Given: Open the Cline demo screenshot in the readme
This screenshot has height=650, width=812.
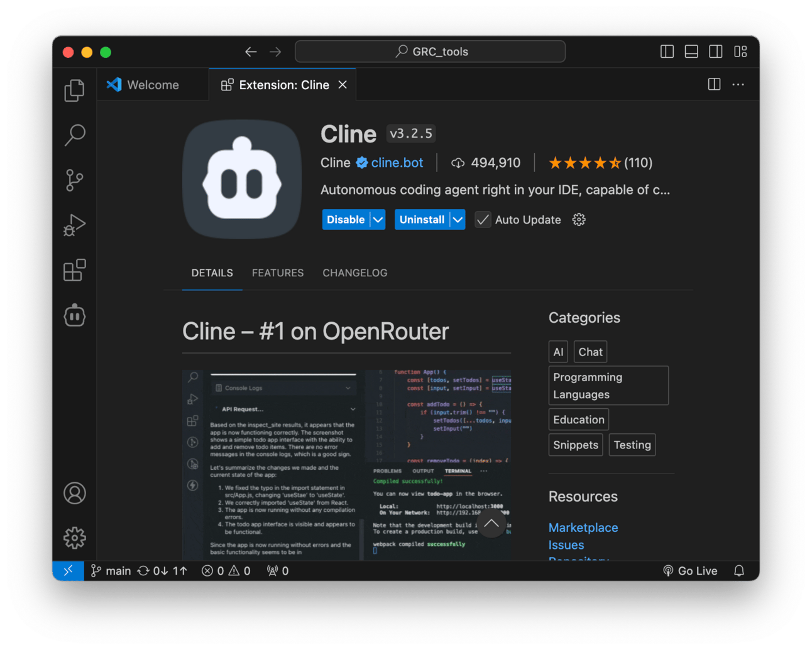Looking at the screenshot, I should pyautogui.click(x=347, y=465).
